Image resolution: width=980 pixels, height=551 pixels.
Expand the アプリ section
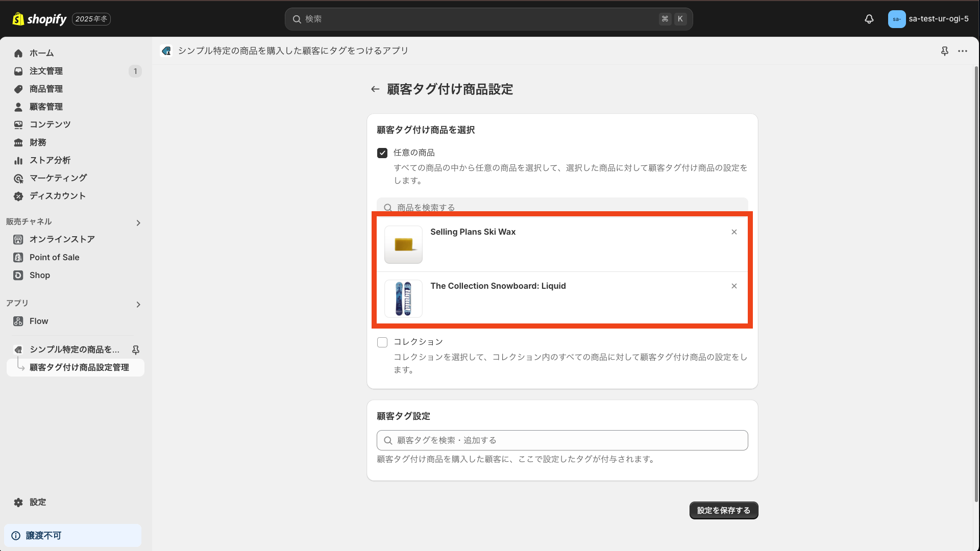138,304
